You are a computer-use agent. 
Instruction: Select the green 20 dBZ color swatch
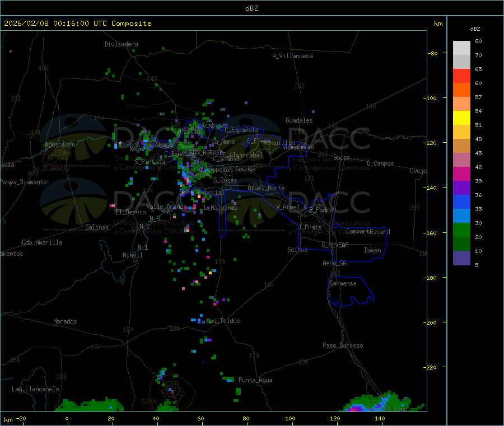[x=461, y=230]
